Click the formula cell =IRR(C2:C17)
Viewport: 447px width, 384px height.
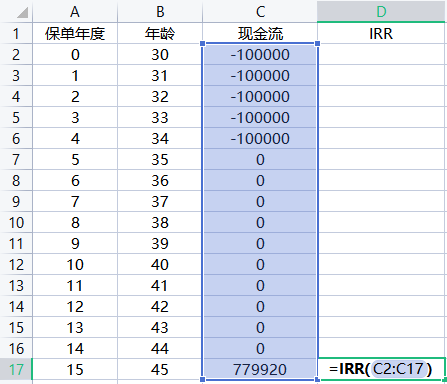381,369
